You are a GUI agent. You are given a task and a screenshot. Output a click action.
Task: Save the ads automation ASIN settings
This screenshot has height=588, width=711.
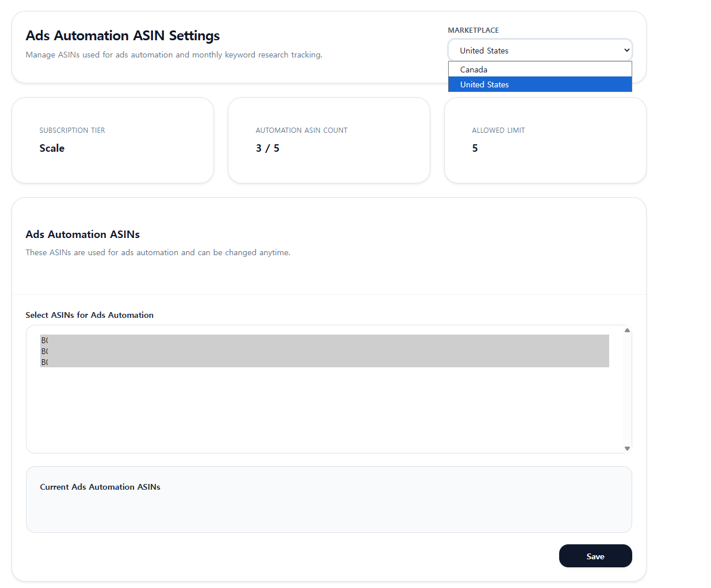[595, 556]
